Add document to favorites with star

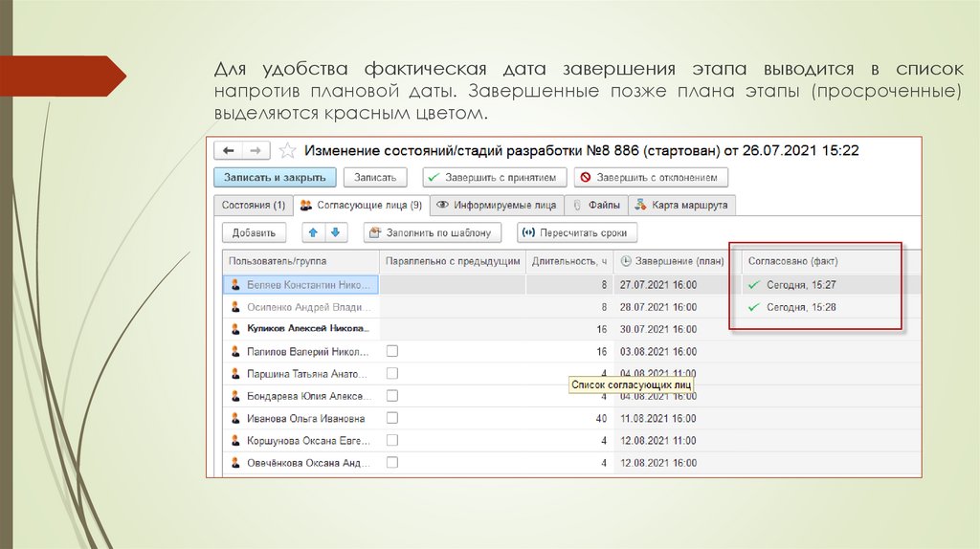(x=287, y=151)
